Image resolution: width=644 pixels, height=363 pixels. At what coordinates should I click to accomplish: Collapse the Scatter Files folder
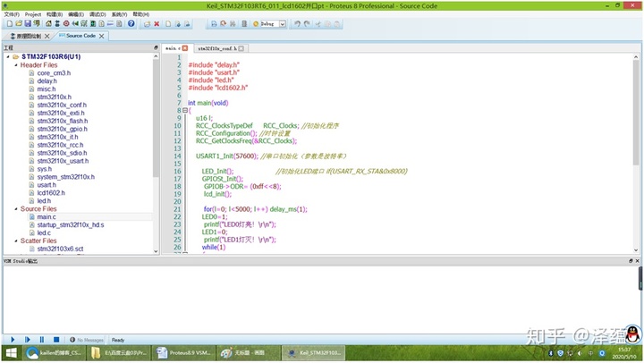16,241
